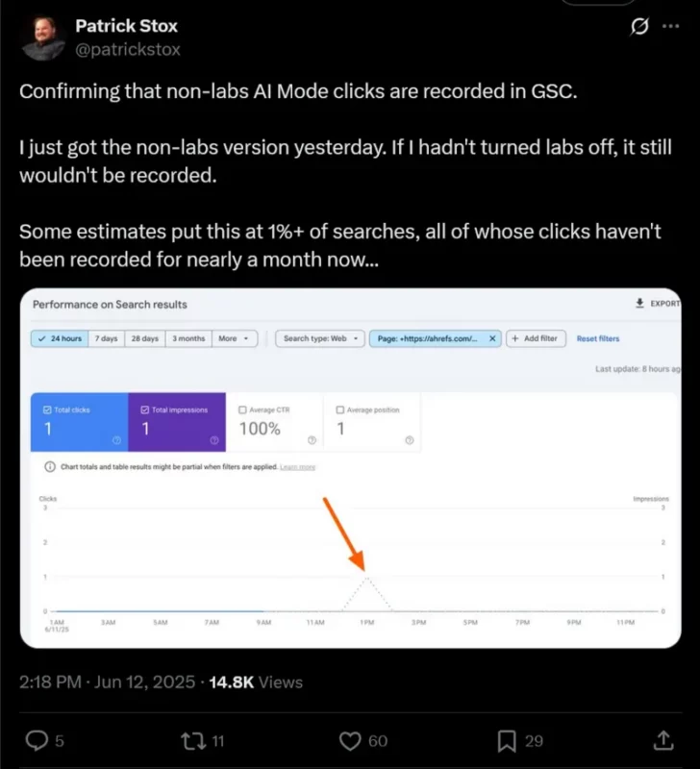700x769 pixels.
Task: Remove the ahrefs.com Page filter chip
Action: pyautogui.click(x=492, y=338)
